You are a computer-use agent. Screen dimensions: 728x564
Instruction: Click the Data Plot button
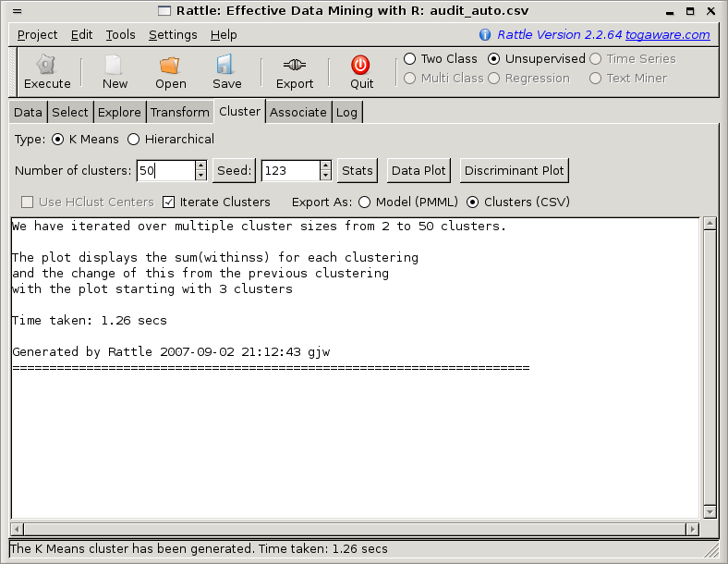tap(419, 170)
